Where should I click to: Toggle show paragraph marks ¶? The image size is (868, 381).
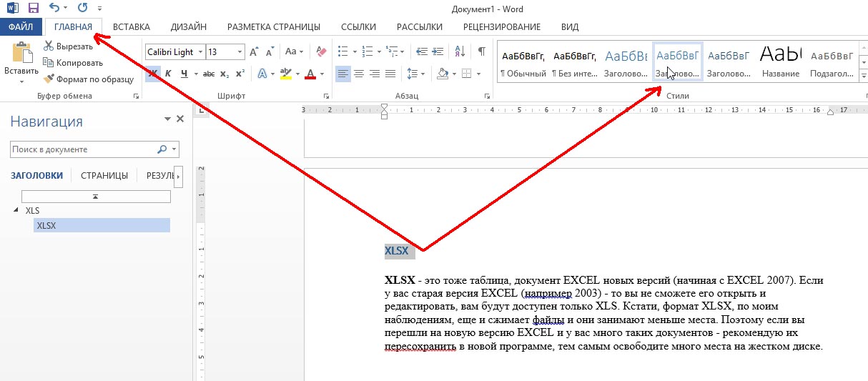482,51
